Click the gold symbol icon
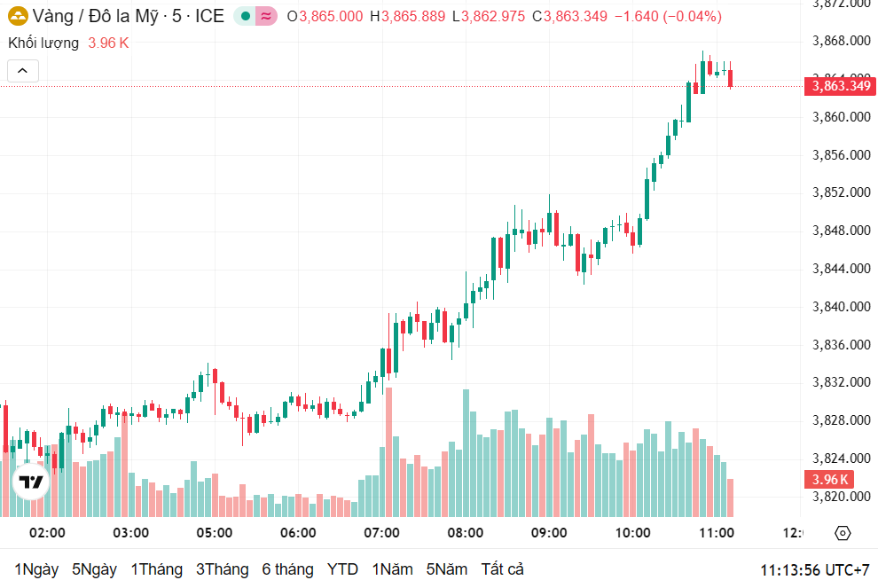This screenshot has height=588, width=878. point(18,16)
